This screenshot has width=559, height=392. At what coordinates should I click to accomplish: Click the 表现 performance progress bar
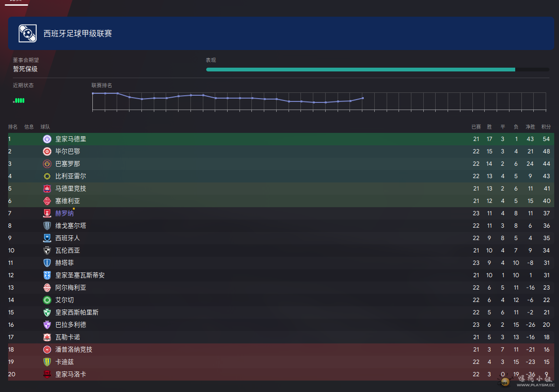pyautogui.click(x=378, y=70)
